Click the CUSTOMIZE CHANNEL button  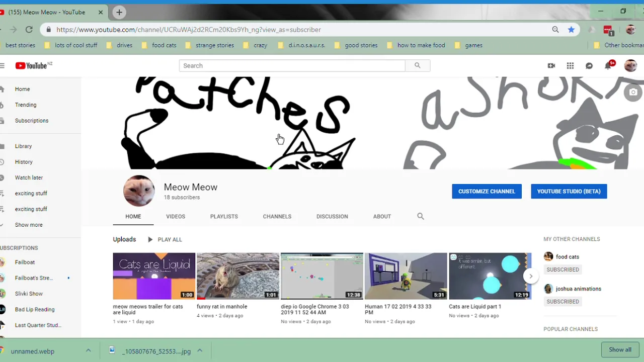pos(487,191)
